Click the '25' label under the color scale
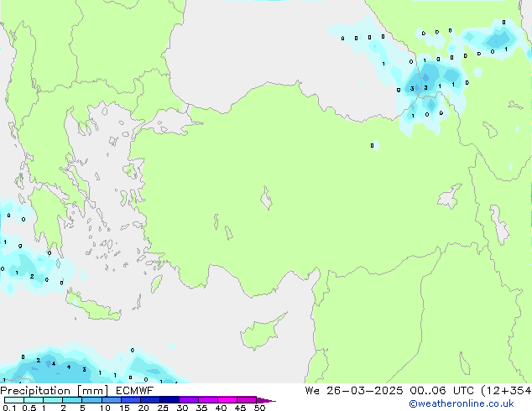The width and height of the screenshot is (532, 411). (x=163, y=408)
